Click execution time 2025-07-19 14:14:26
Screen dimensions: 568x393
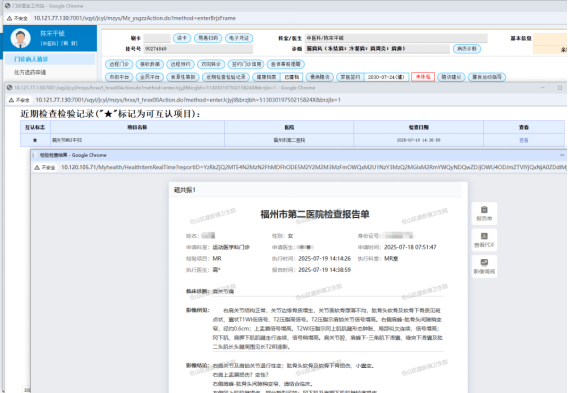tap(325, 259)
